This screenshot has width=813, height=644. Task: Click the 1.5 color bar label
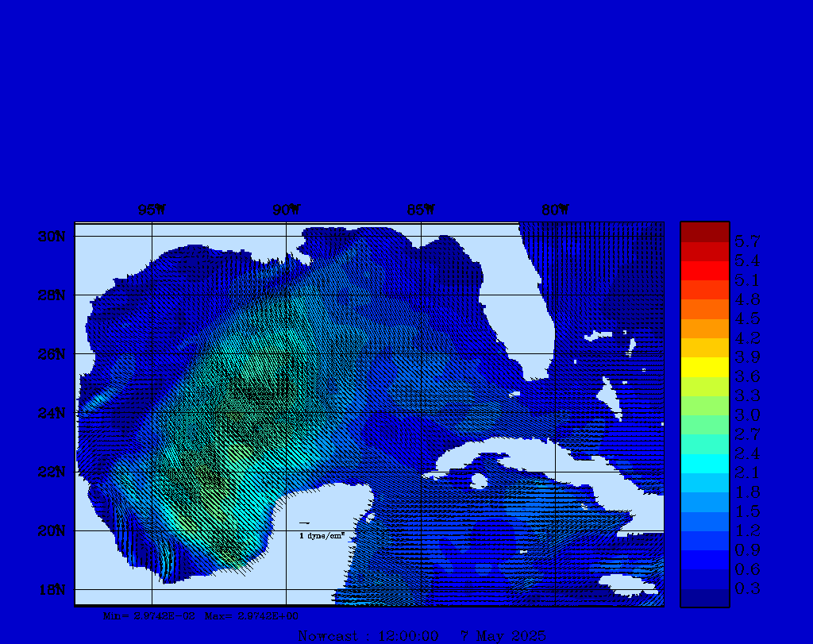point(747,511)
